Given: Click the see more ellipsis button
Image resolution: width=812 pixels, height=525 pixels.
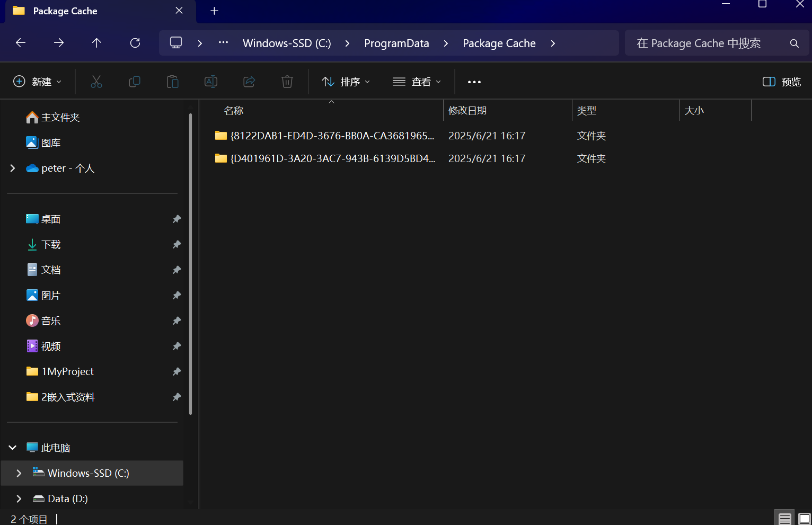Looking at the screenshot, I should 474,82.
